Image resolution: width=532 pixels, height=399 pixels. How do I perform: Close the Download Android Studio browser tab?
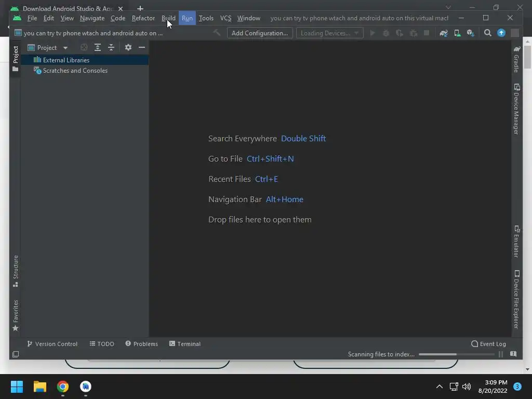[121, 8]
